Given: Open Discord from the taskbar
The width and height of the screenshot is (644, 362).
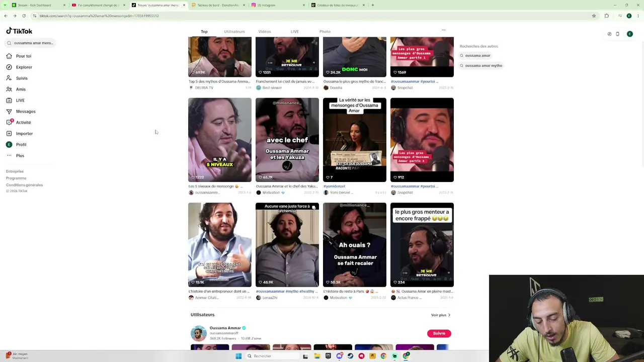Looking at the screenshot, I should tap(339, 356).
